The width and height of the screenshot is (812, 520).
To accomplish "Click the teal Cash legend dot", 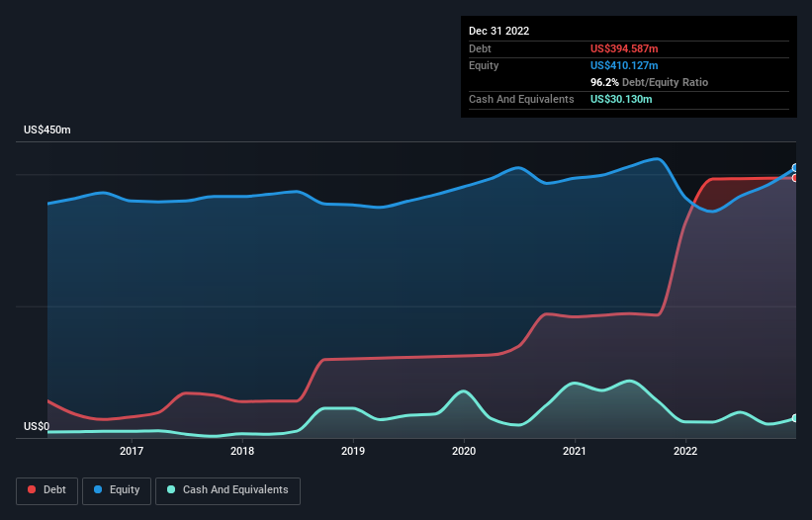I will 171,489.
